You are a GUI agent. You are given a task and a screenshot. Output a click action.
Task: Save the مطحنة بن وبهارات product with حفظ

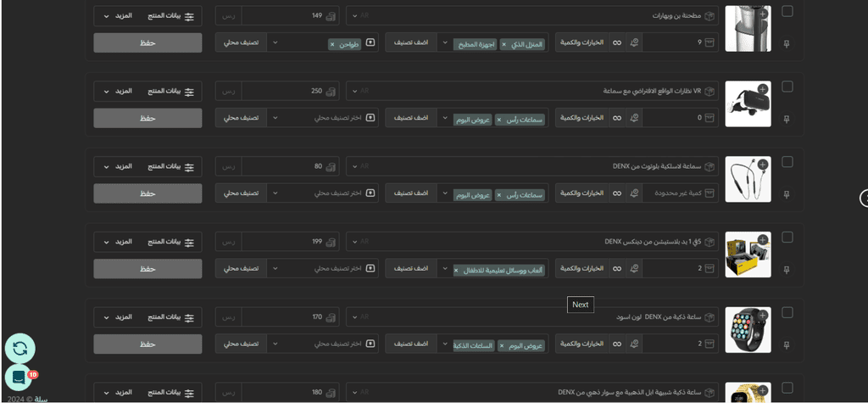(x=147, y=42)
